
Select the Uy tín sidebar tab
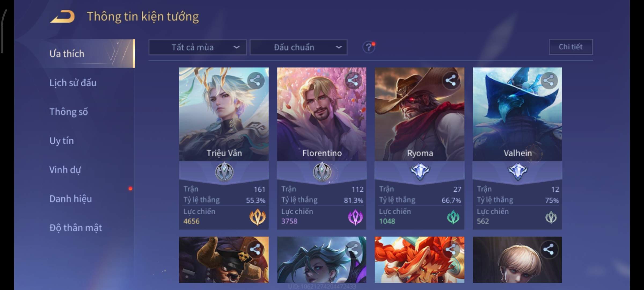coord(62,141)
